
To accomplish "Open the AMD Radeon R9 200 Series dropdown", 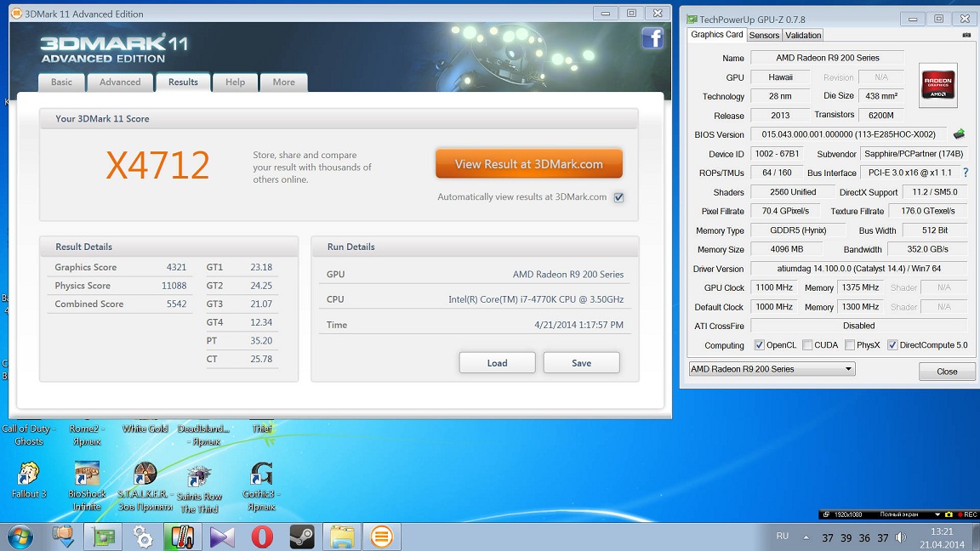I will coord(772,369).
